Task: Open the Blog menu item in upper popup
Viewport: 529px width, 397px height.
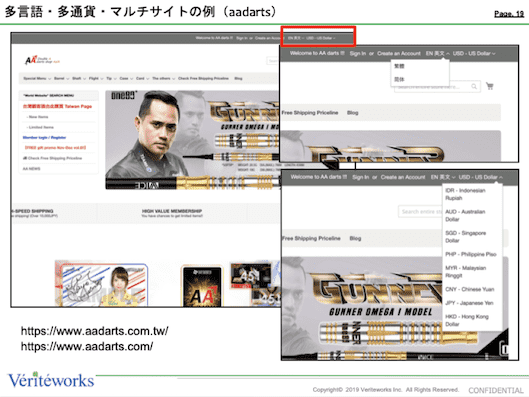Action: pyautogui.click(x=353, y=113)
